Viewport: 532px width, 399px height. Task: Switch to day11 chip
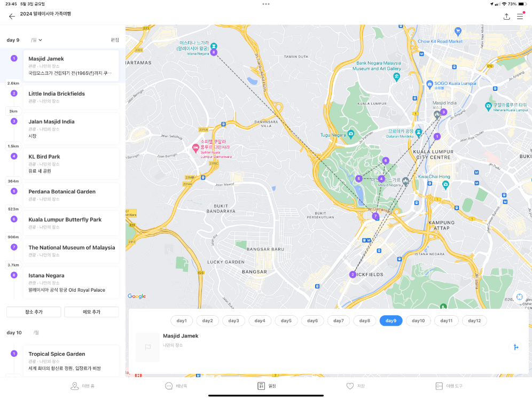pos(447,320)
